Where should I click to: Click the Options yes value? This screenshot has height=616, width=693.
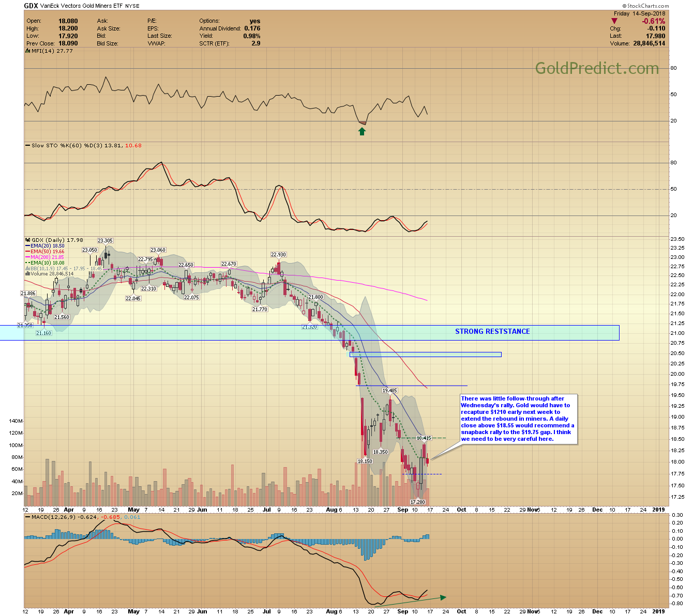click(x=255, y=21)
